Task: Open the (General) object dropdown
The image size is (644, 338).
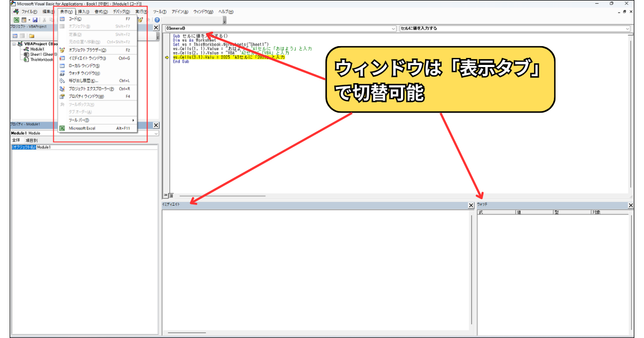Action: click(393, 27)
